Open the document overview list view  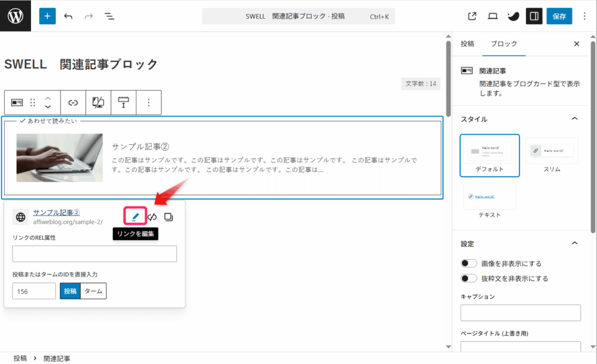tap(109, 16)
